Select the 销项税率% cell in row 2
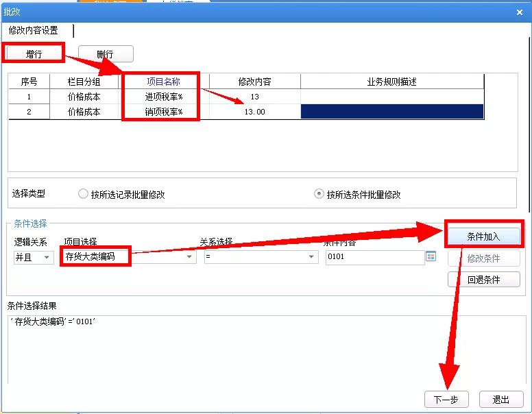Image resolution: width=532 pixels, height=414 pixels. (x=164, y=112)
